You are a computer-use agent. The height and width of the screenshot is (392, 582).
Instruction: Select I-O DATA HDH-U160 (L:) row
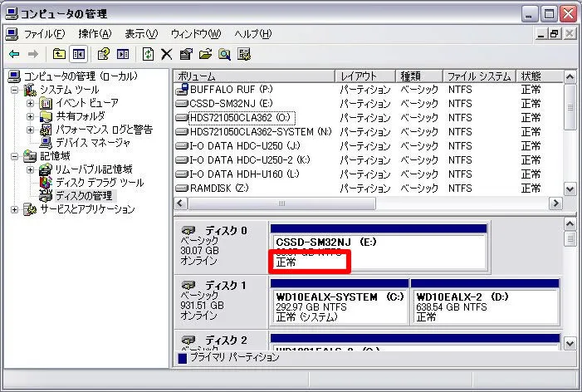(x=369, y=174)
